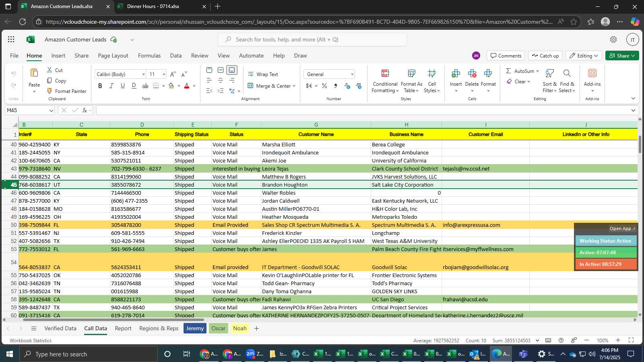Open the Editing mode dropdown
The width and height of the screenshot is (644, 362).
click(584, 56)
